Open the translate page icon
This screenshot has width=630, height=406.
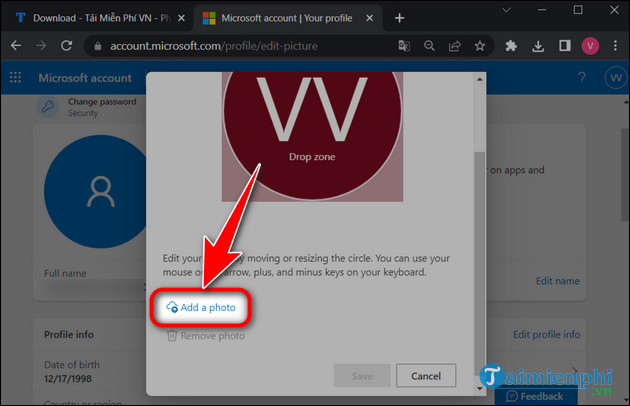404,46
